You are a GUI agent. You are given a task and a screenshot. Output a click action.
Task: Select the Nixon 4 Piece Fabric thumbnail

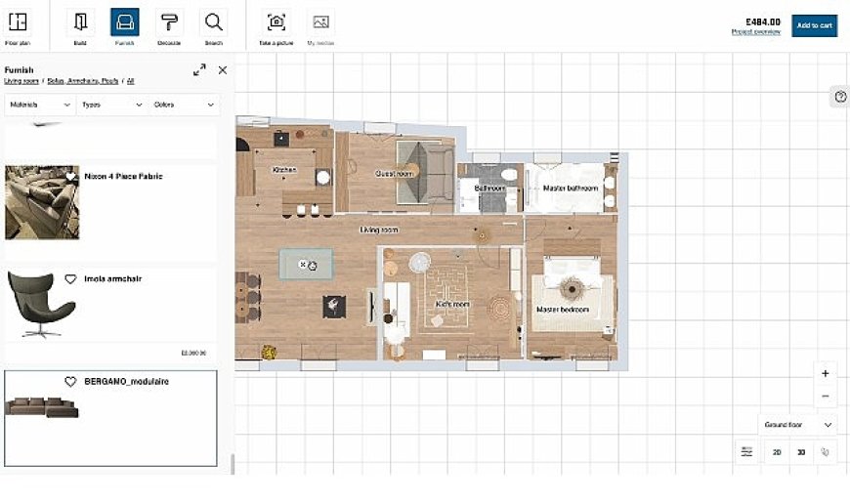[42, 202]
